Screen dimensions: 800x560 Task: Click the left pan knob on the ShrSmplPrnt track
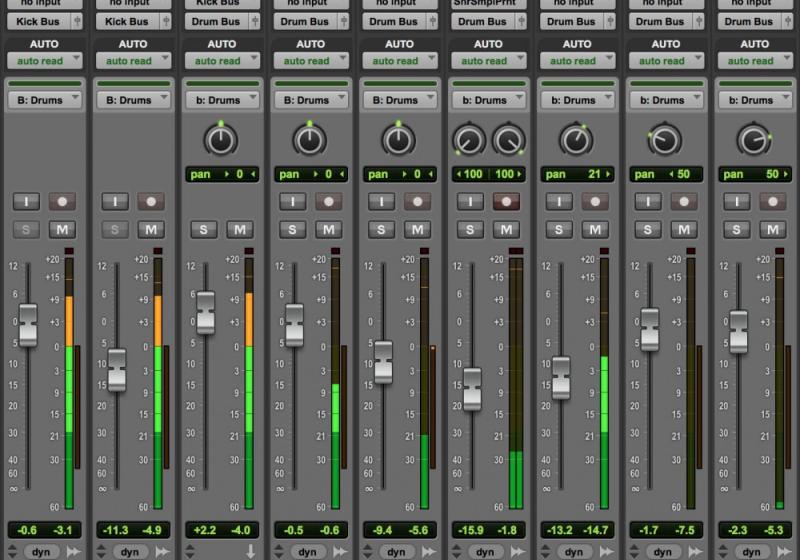tap(468, 140)
